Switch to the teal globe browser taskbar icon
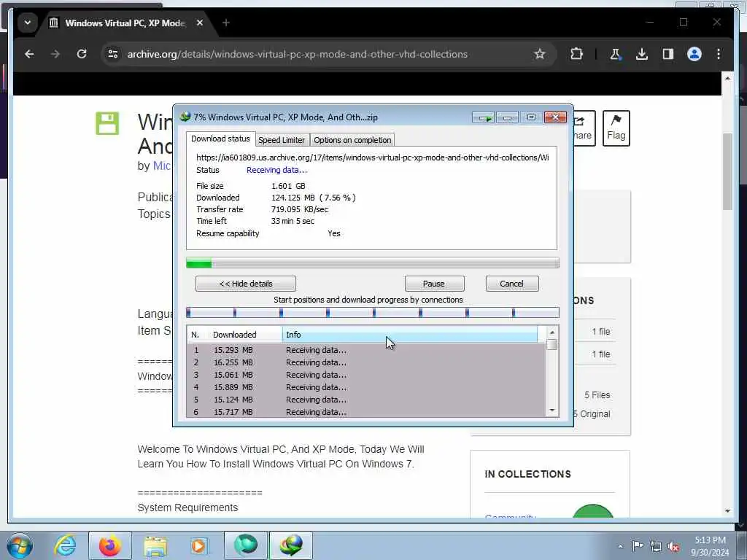Screen dimensions: 747x560 246,545
